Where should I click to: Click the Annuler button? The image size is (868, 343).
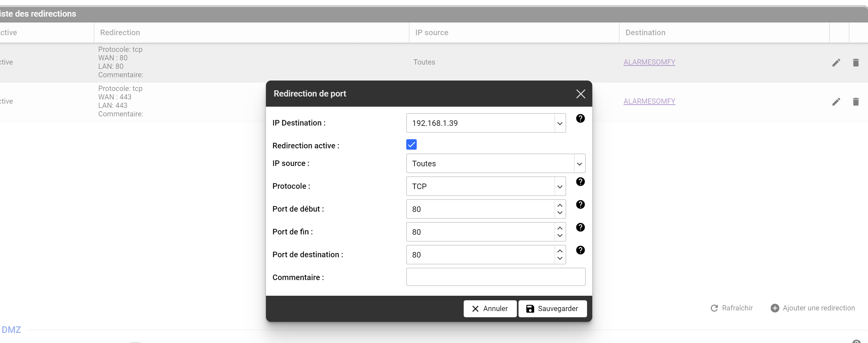coord(490,309)
